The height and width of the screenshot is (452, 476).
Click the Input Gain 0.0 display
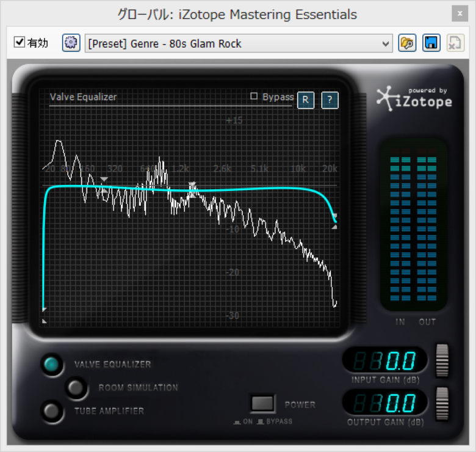pyautogui.click(x=384, y=360)
